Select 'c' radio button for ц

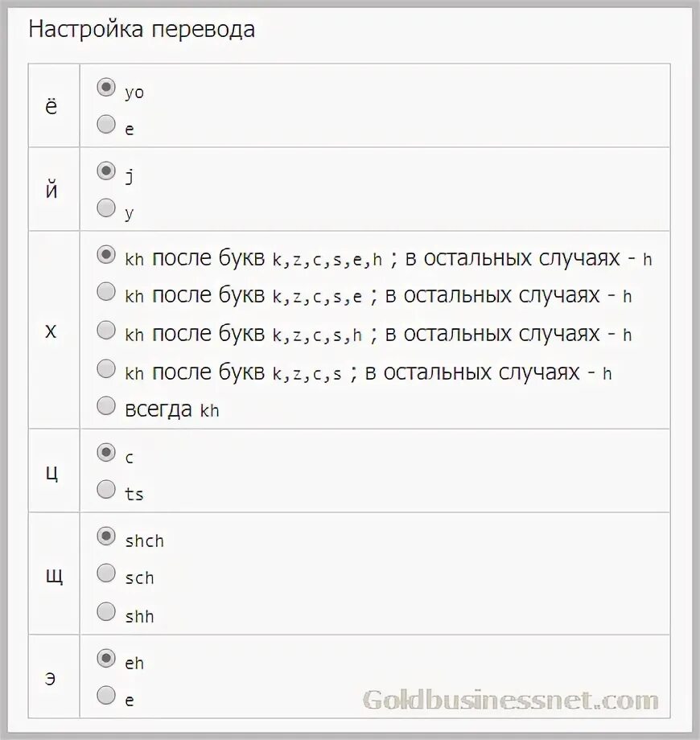point(106,453)
